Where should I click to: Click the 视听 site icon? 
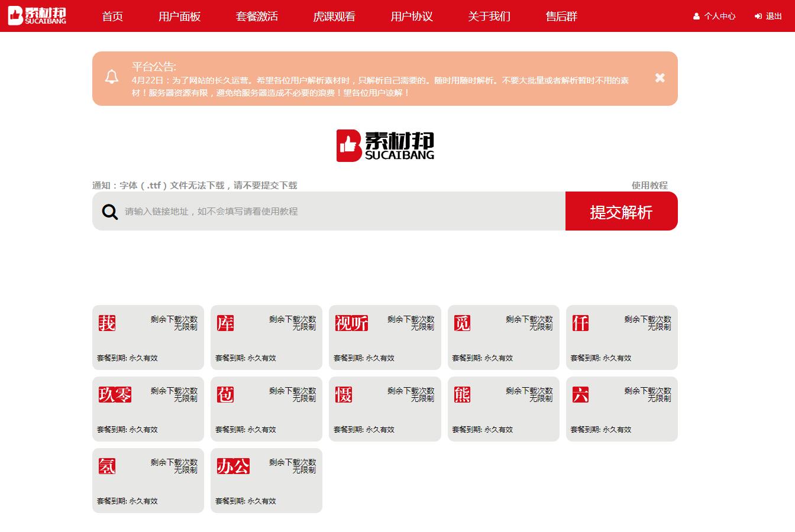351,323
